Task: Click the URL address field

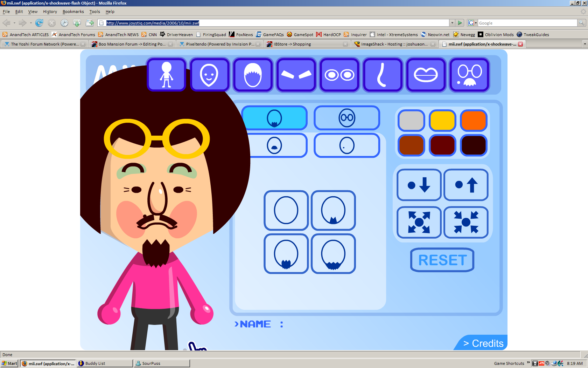Action: tap(276, 23)
